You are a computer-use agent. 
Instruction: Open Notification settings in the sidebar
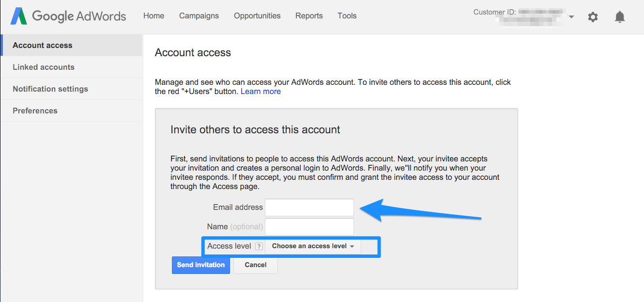pos(72,89)
